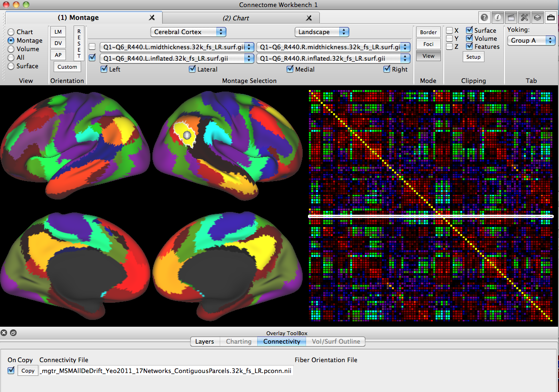
Task: Float the Overlay ToolBox panel
Action: [13, 333]
